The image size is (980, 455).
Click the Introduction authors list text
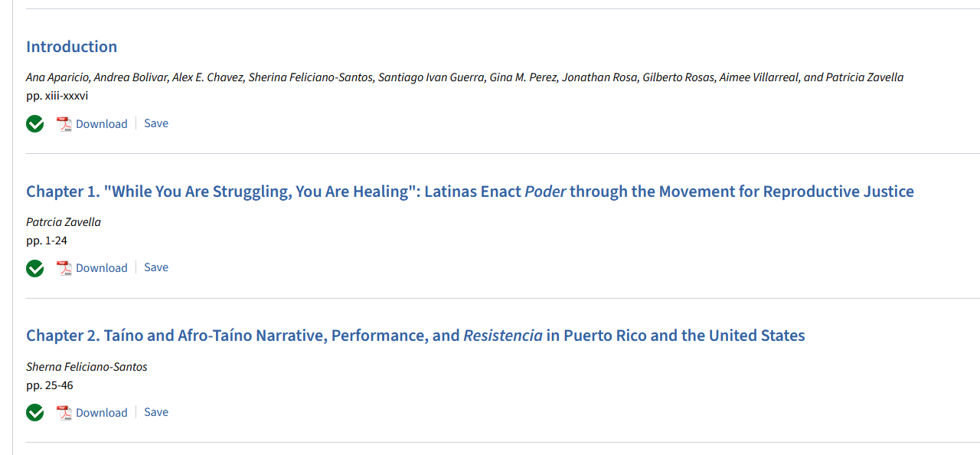pos(464,77)
